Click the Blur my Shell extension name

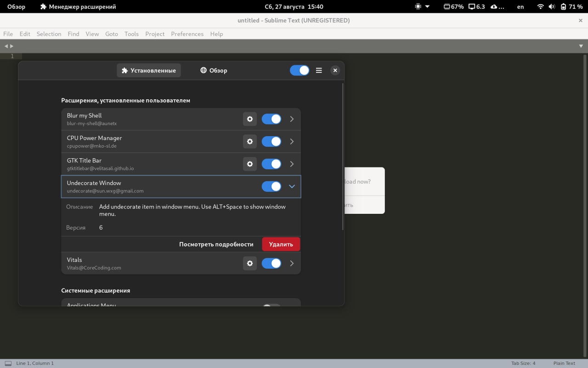(84, 115)
